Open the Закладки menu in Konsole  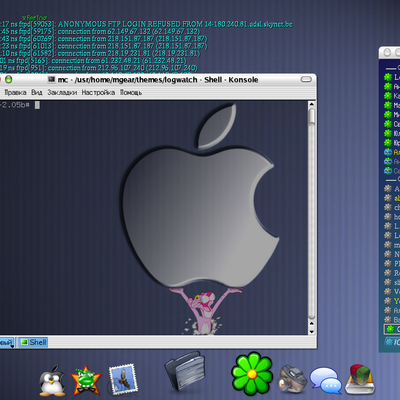click(x=62, y=92)
